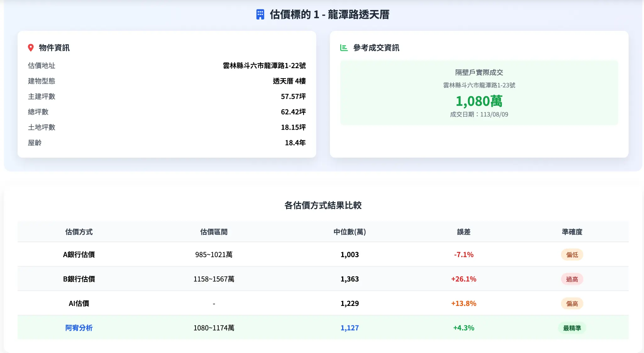This screenshot has width=644, height=353.
Task: Click the building icon beside 估價標的 1 title
Action: click(260, 14)
